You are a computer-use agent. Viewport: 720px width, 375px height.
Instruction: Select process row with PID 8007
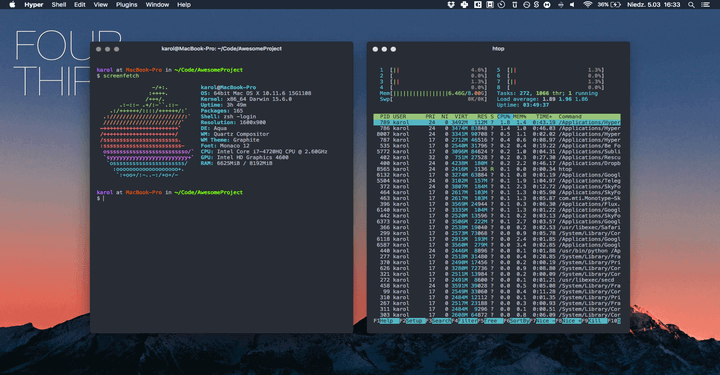[497, 134]
